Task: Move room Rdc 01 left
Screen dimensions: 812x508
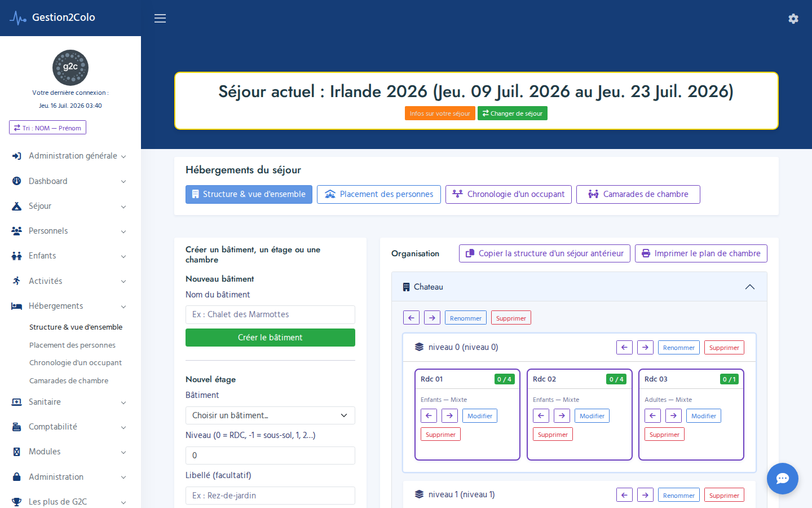Action: (429, 416)
